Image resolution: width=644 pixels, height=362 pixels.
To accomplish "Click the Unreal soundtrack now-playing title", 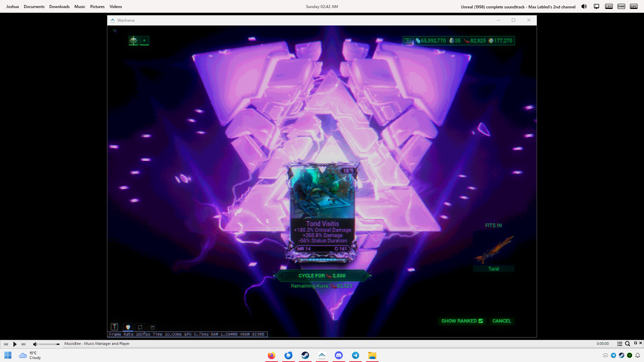I will (518, 7).
